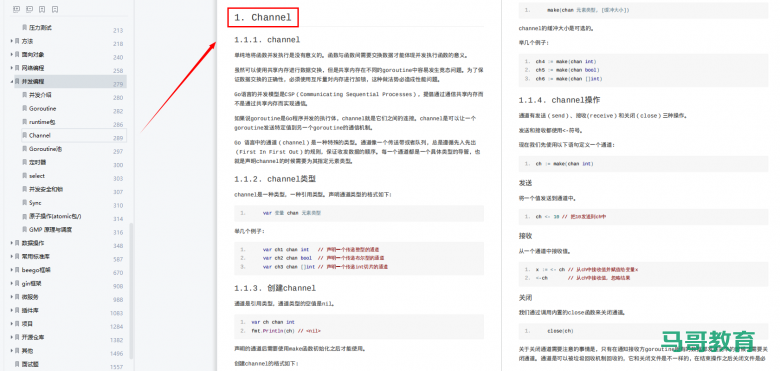Click the third bookmark toolbar icon (add bookmark)

click(x=42, y=9)
